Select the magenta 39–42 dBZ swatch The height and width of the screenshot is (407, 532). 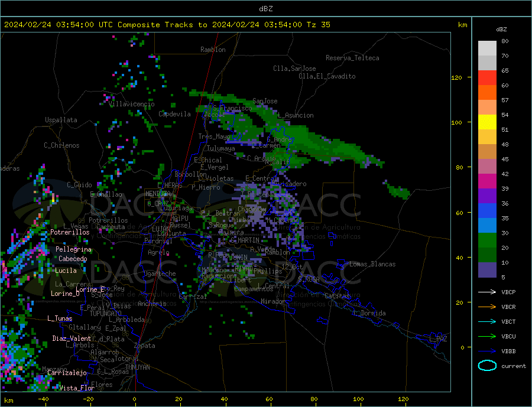click(487, 181)
